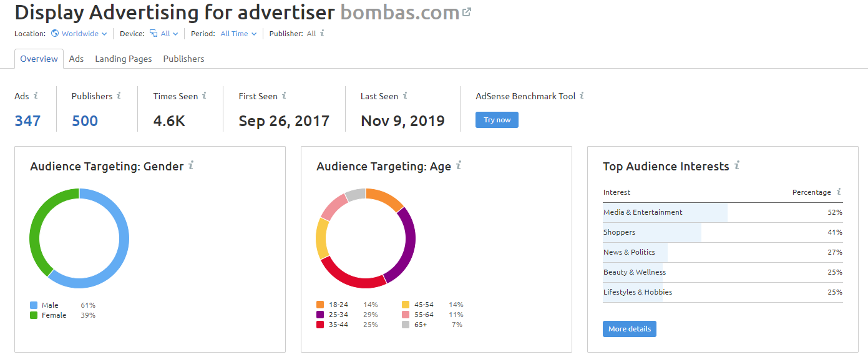868x362 pixels.
Task: Click the info icon next to Publishers stat
Action: pyautogui.click(x=119, y=95)
